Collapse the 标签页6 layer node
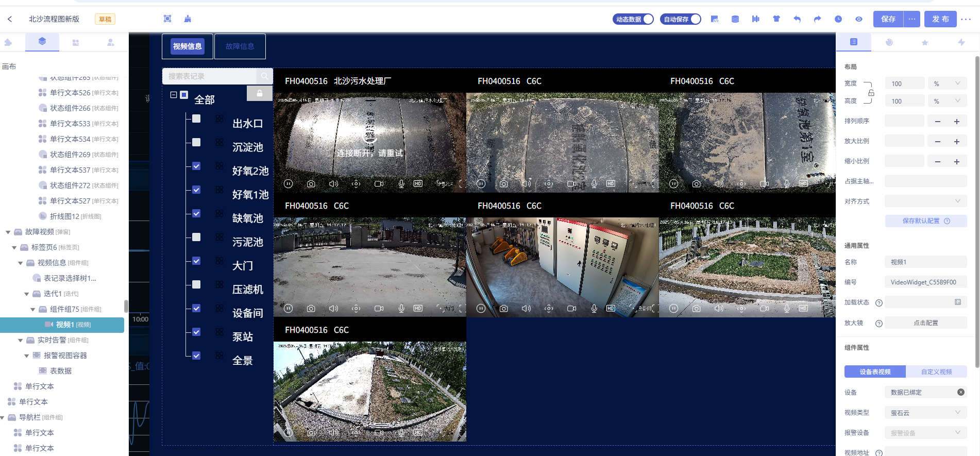The image size is (980, 456). point(14,248)
